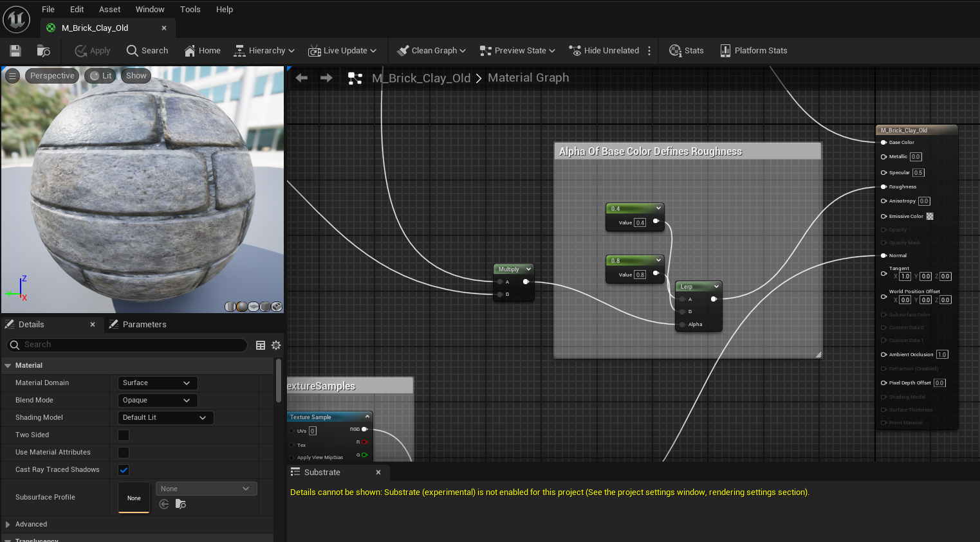Image resolution: width=980 pixels, height=542 pixels.
Task: Toggle Platform Stats
Action: [x=753, y=51]
